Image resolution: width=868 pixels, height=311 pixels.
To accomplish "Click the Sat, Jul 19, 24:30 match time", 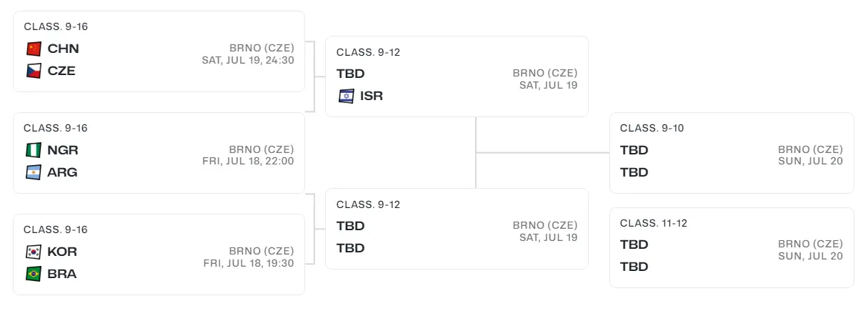I will [x=248, y=60].
